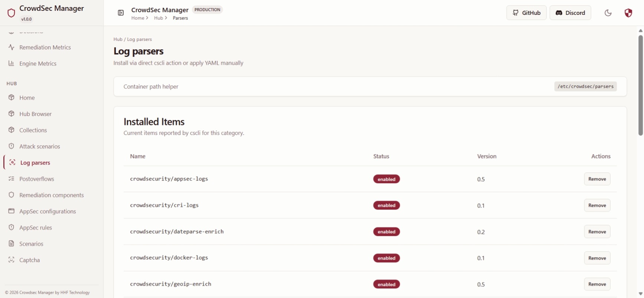This screenshot has height=298, width=644.
Task: Remove crowdsecurity/docker-logs parser
Action: click(597, 258)
